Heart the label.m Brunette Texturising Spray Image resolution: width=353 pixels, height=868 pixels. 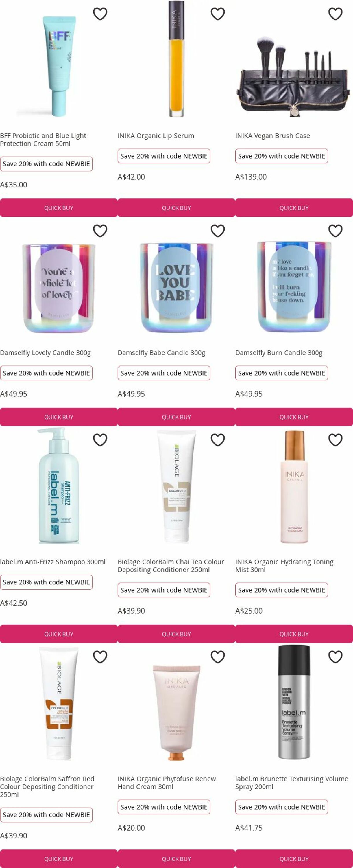[335, 657]
